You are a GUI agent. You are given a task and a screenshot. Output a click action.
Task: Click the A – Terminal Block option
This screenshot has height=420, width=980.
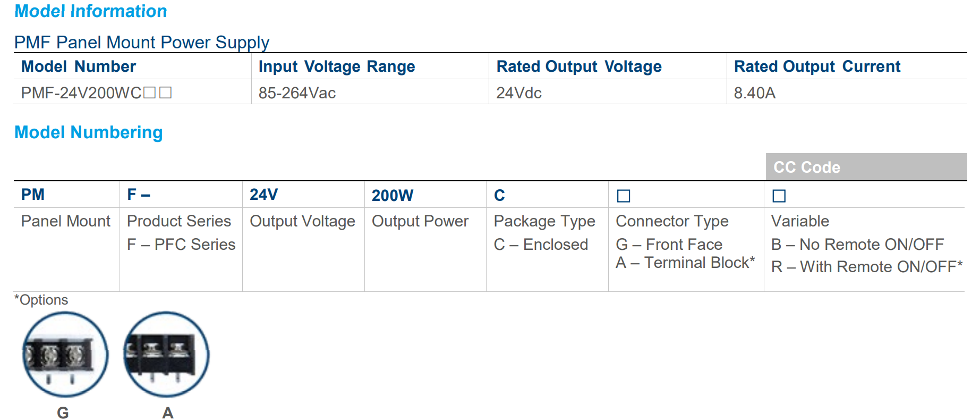pos(685,263)
